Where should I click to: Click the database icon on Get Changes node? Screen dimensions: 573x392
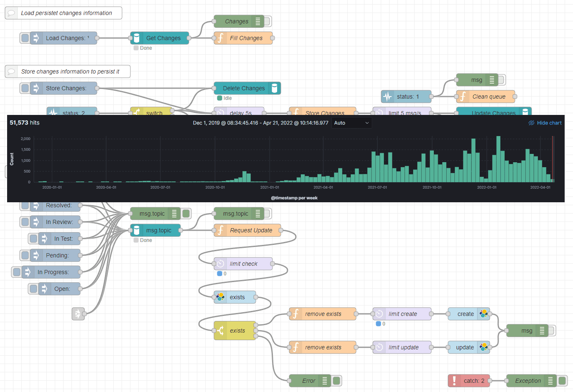[x=137, y=38]
